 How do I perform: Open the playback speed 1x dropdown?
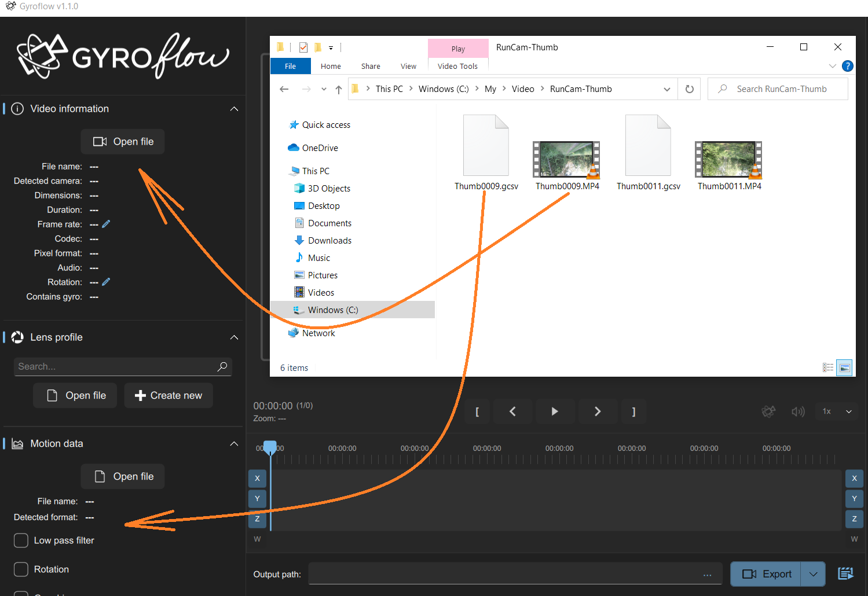(836, 411)
